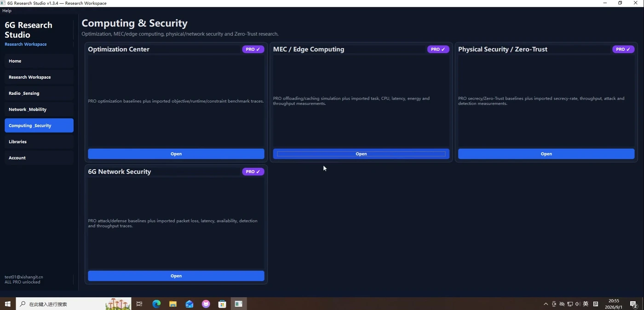
Task: Click the test01@xishangit.cn account email
Action: point(24,277)
